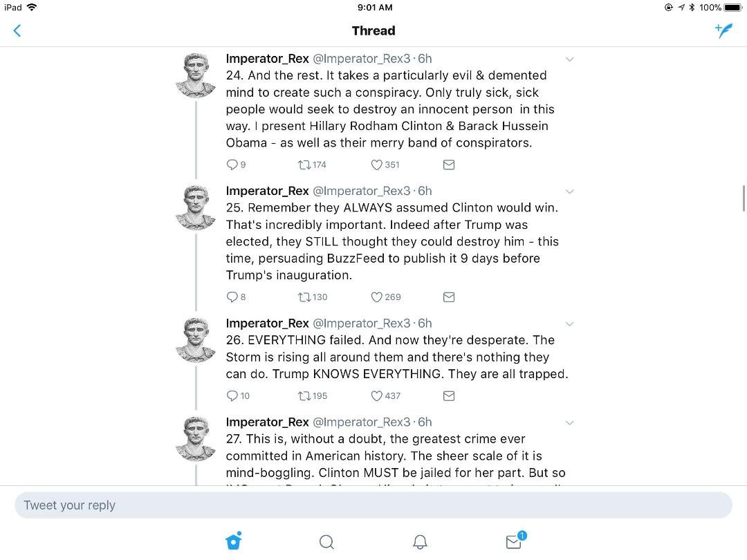Open Imperator_Rex name on tweet 26
This screenshot has width=747, height=560.
click(x=267, y=324)
